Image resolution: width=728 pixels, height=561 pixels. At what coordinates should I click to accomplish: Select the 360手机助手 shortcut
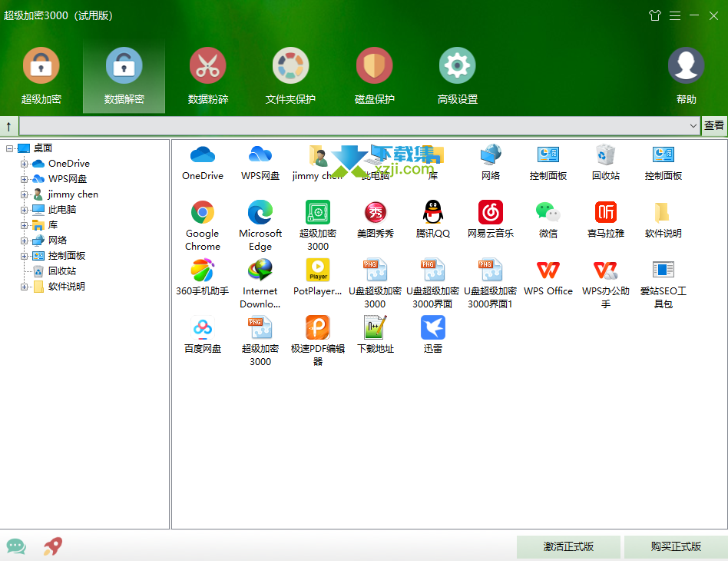tap(203, 278)
